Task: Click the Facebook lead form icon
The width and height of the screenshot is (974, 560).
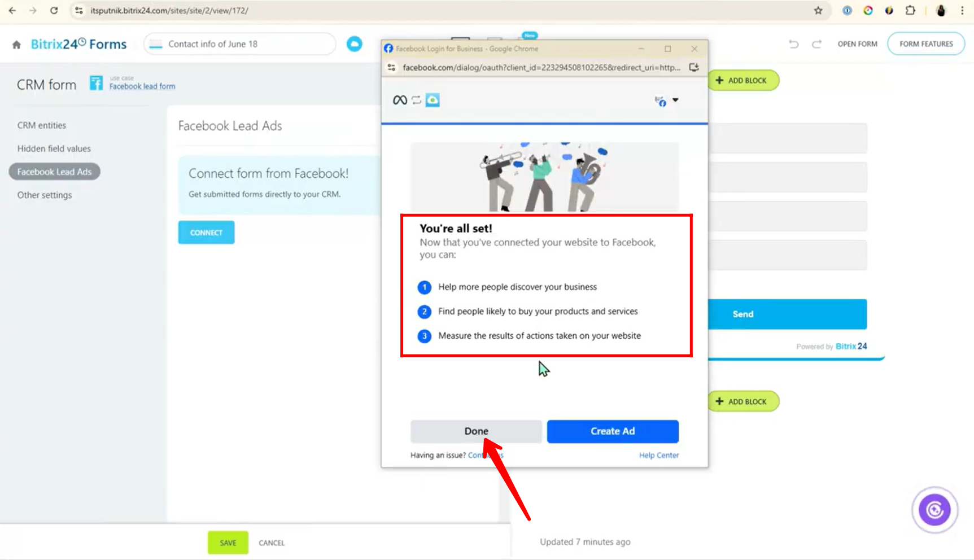Action: pos(97,84)
